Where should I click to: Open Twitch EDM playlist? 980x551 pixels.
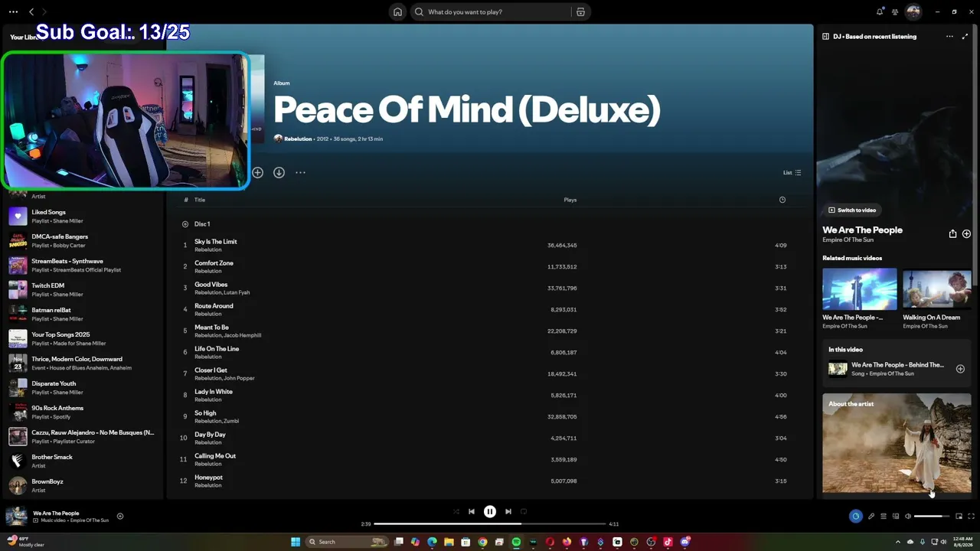83,290
